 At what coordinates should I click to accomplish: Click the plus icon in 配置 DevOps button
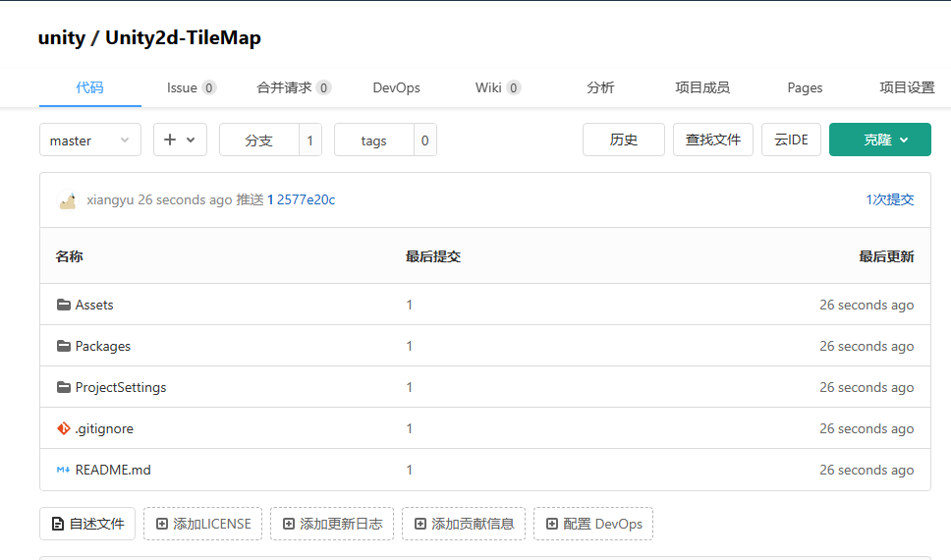(552, 524)
